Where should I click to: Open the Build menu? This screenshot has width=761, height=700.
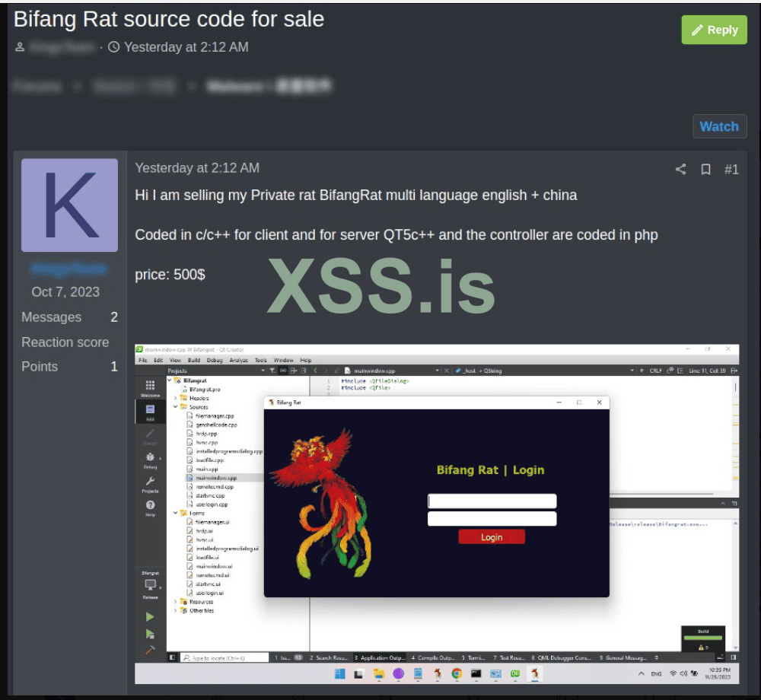[x=193, y=361]
